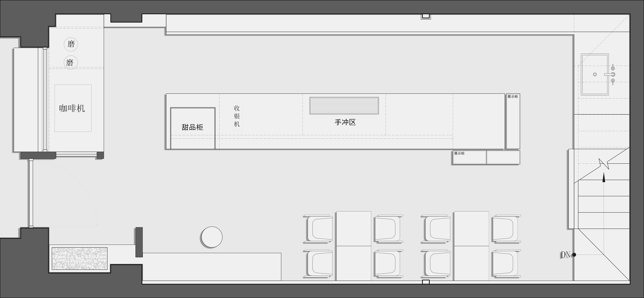The width and height of the screenshot is (644, 298).
Task: Click the small square marker on the top wall
Action: pyautogui.click(x=426, y=17)
